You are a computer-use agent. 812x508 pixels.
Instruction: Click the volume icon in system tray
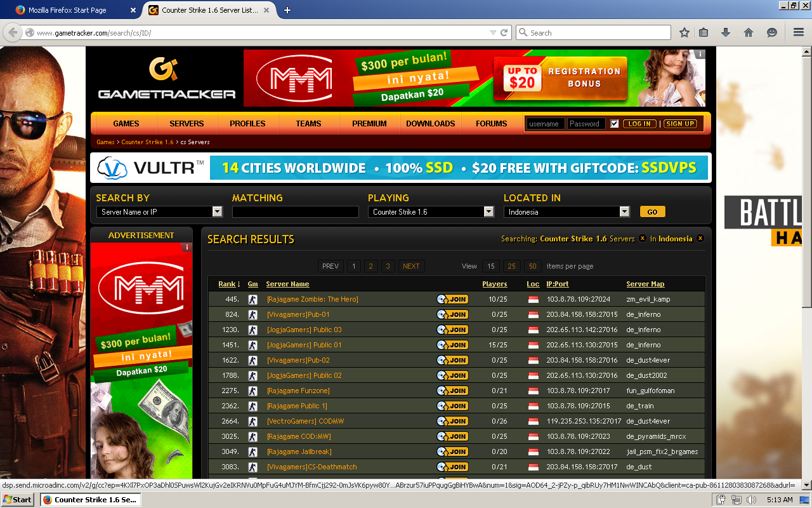click(x=751, y=500)
